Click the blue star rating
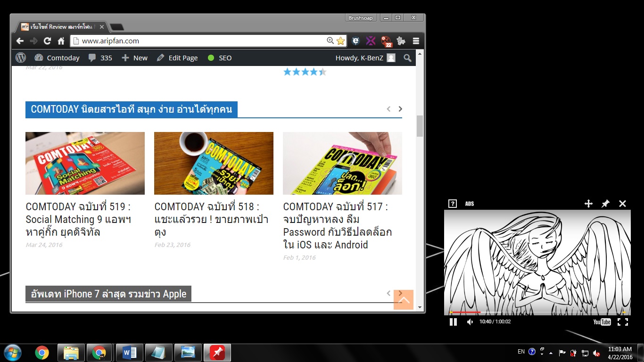 coord(305,72)
